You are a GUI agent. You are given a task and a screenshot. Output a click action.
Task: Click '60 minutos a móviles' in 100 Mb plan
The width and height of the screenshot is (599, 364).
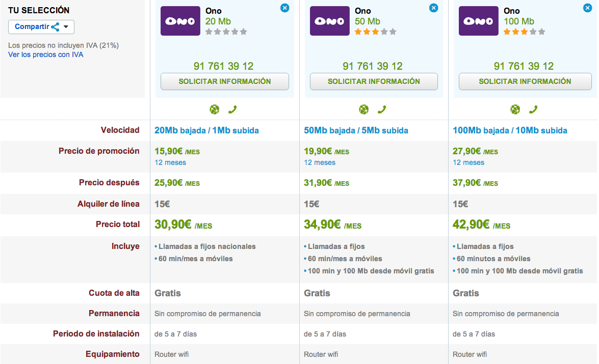pyautogui.click(x=493, y=259)
